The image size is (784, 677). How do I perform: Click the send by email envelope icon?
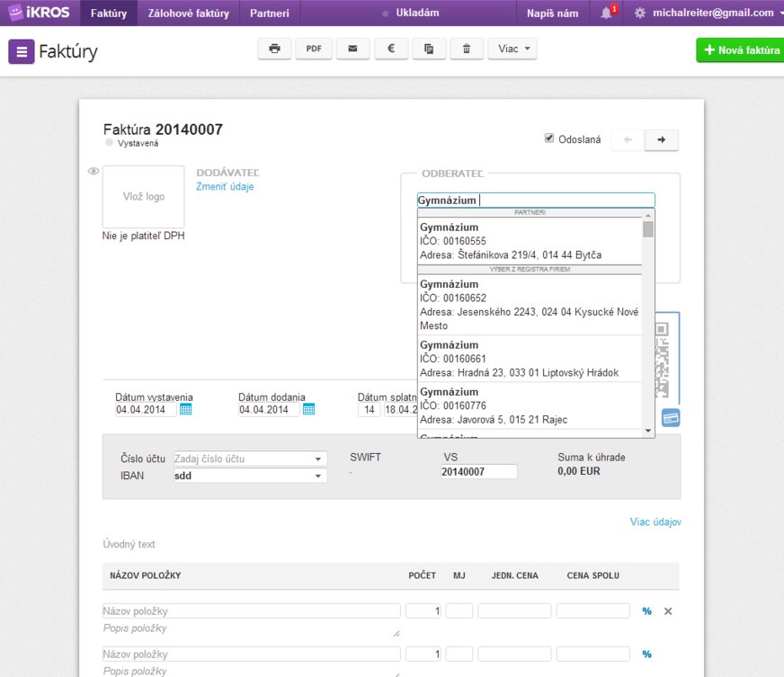tap(352, 49)
